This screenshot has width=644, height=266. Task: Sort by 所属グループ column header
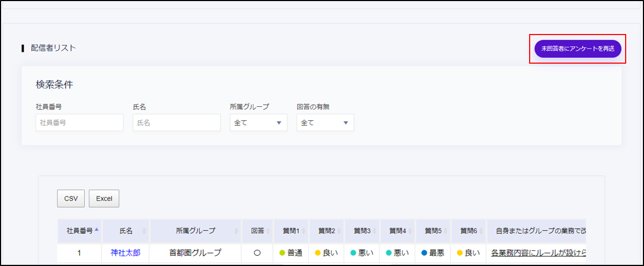[x=195, y=230]
